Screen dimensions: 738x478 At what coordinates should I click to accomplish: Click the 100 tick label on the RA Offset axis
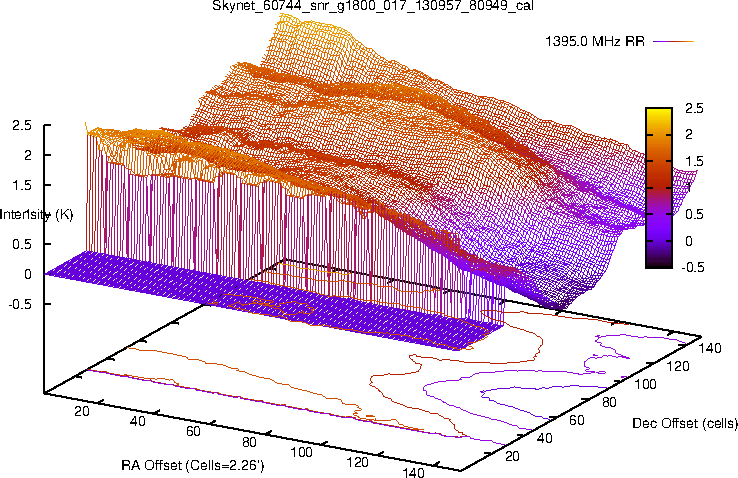pyautogui.click(x=301, y=452)
